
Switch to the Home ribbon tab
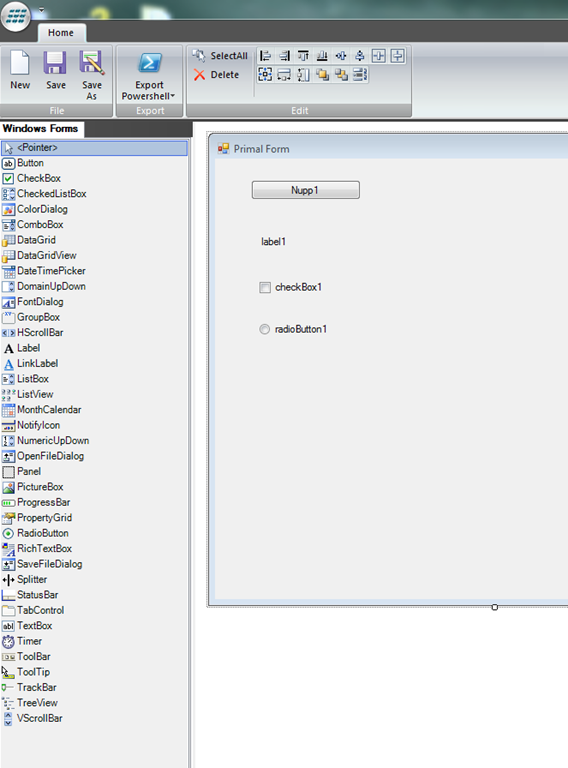pyautogui.click(x=61, y=33)
